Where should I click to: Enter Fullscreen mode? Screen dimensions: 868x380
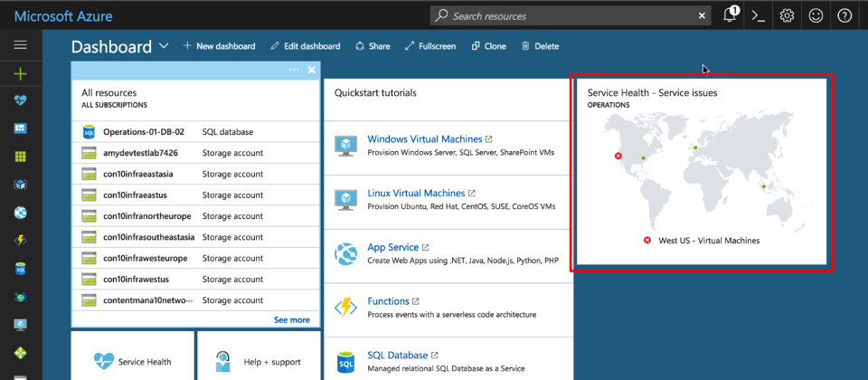click(430, 46)
